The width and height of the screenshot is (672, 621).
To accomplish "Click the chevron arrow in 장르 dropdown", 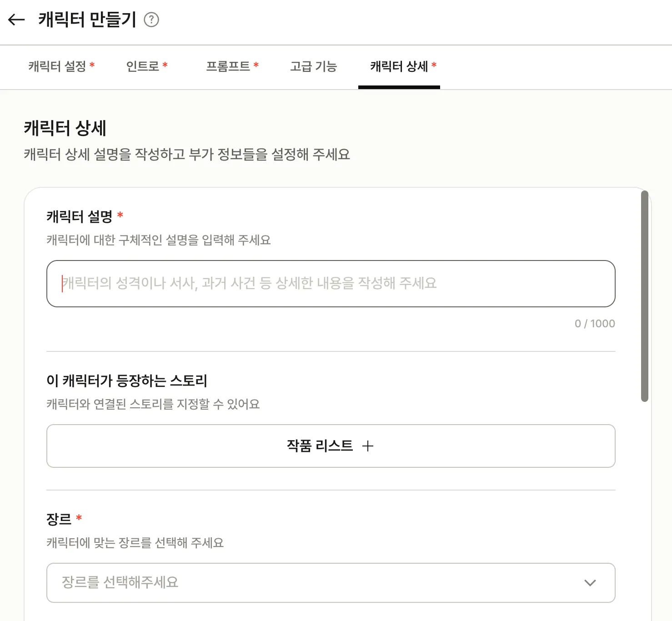I will coord(590,583).
